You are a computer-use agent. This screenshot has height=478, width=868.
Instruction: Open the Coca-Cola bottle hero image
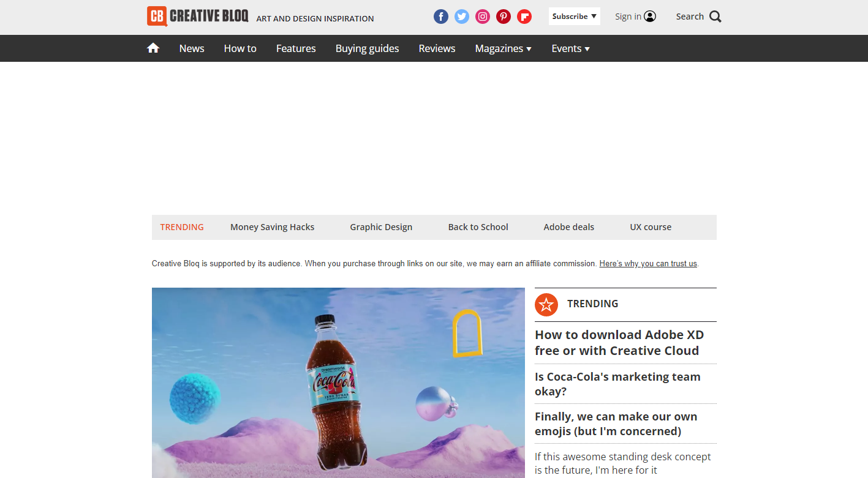[338, 383]
